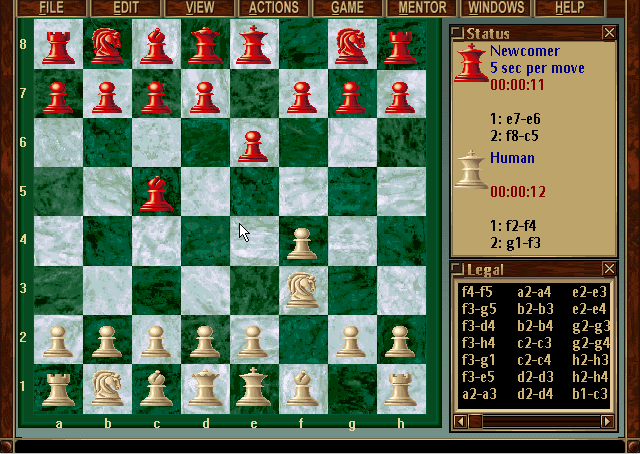Select legal move f3-e5 in Legal panel
The image size is (640, 454).
point(478,377)
